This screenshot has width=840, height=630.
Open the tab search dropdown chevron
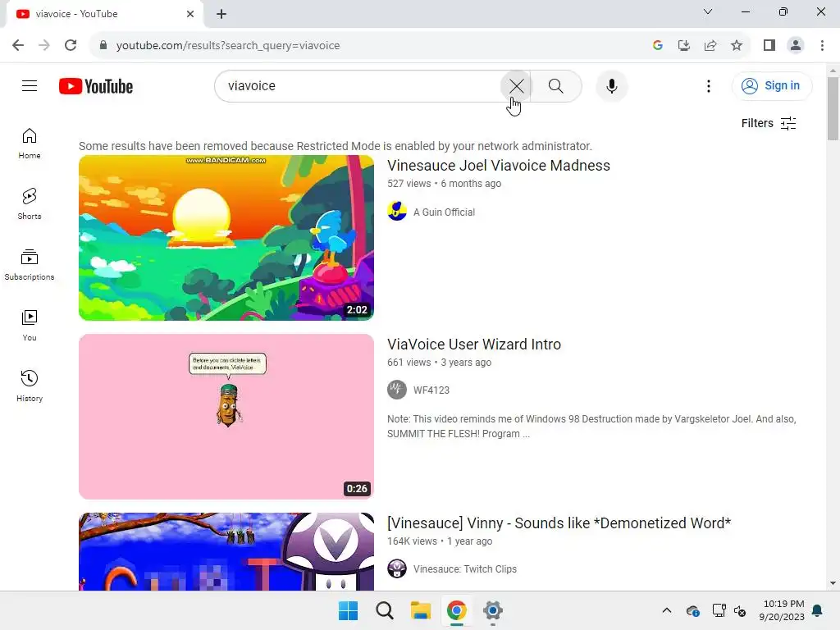click(x=708, y=11)
